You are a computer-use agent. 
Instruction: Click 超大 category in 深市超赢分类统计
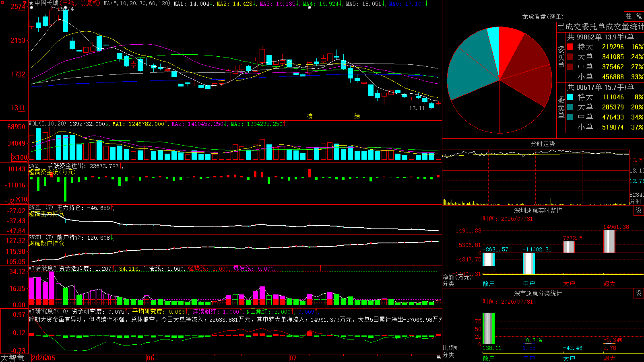tap(609, 358)
